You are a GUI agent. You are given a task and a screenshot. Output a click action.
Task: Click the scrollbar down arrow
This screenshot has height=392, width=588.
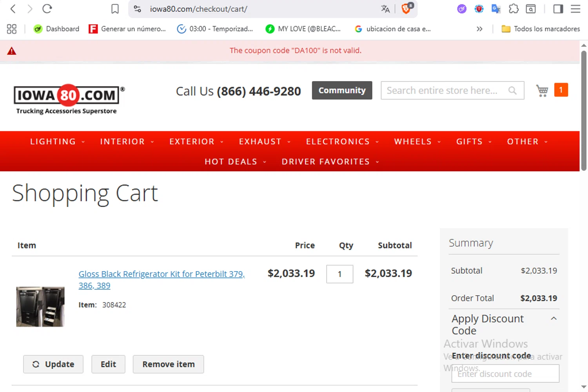(584, 387)
